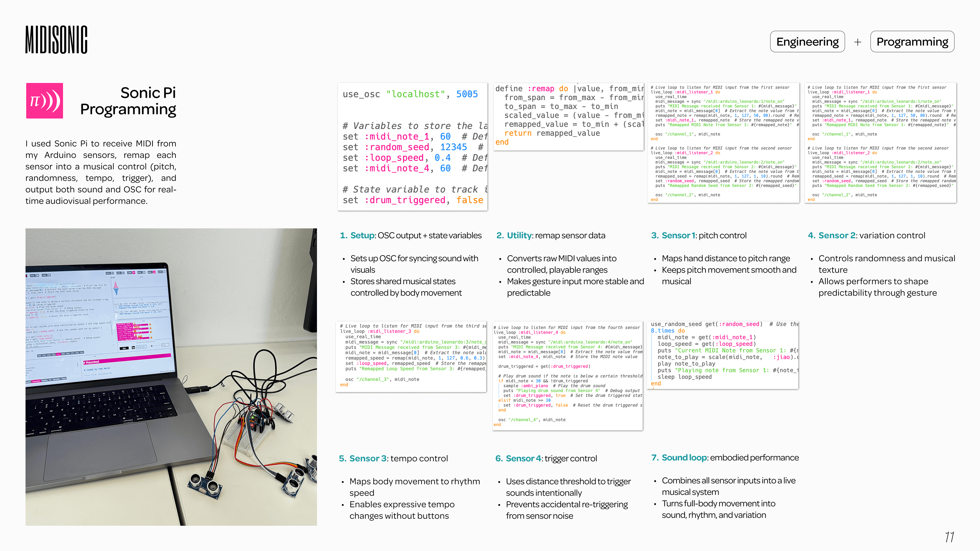Click the '7. Sound loop' heading
Screen dimensions: 980x551
tap(725, 457)
